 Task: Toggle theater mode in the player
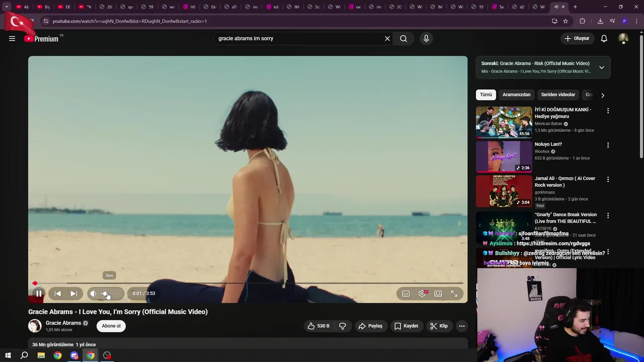pos(438,294)
